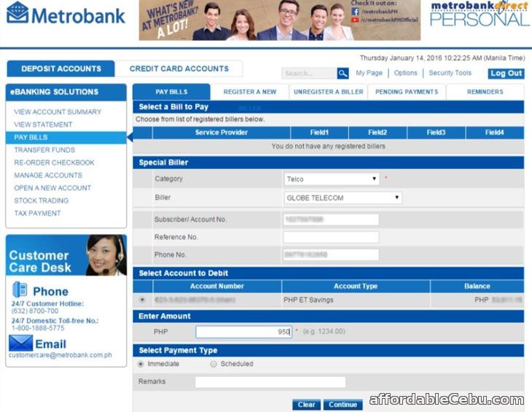Open View Account Summary in sidebar

coord(58,112)
